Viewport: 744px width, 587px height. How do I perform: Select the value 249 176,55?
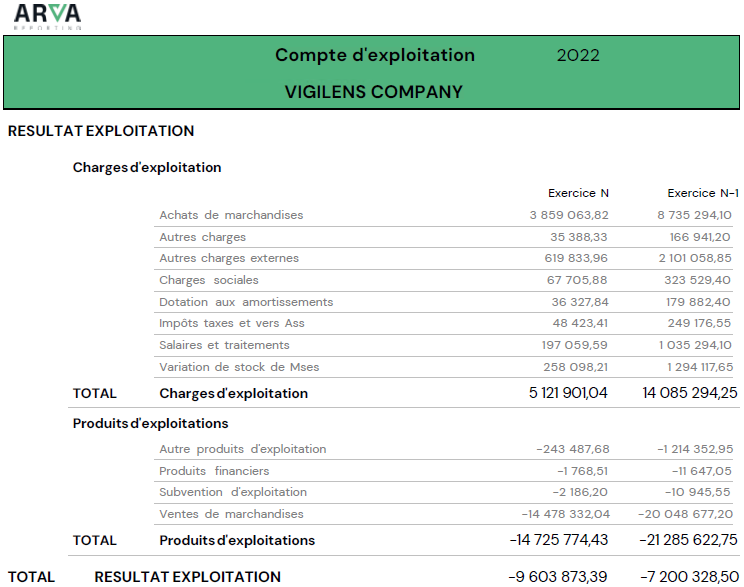tap(699, 323)
